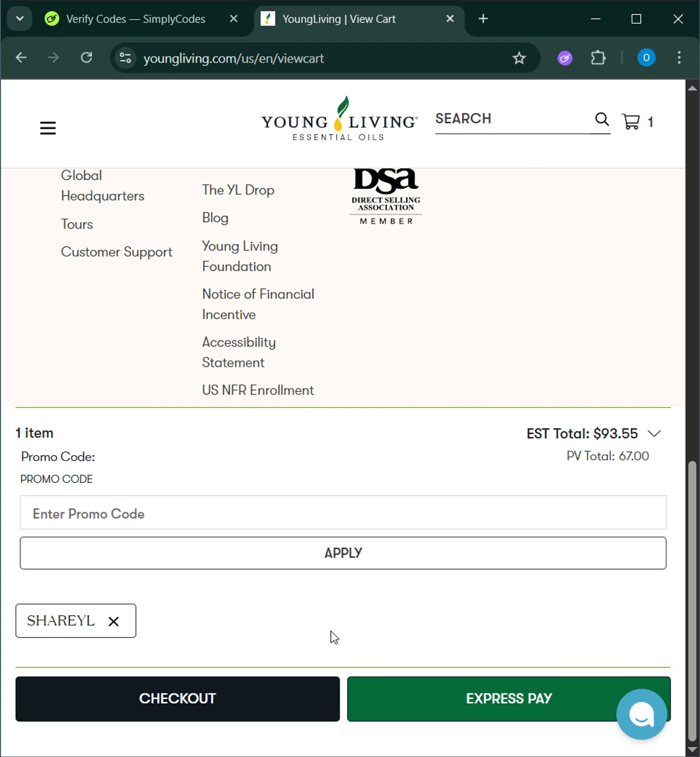The width and height of the screenshot is (700, 757).
Task: Open Notice of Financial Incentive
Action: [258, 304]
